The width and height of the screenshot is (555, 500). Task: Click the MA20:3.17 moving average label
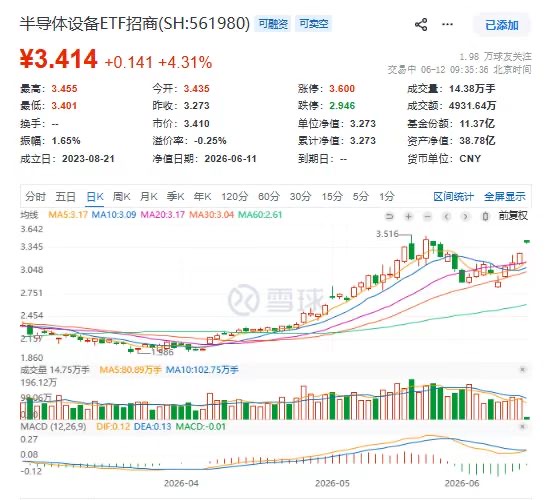162,215
